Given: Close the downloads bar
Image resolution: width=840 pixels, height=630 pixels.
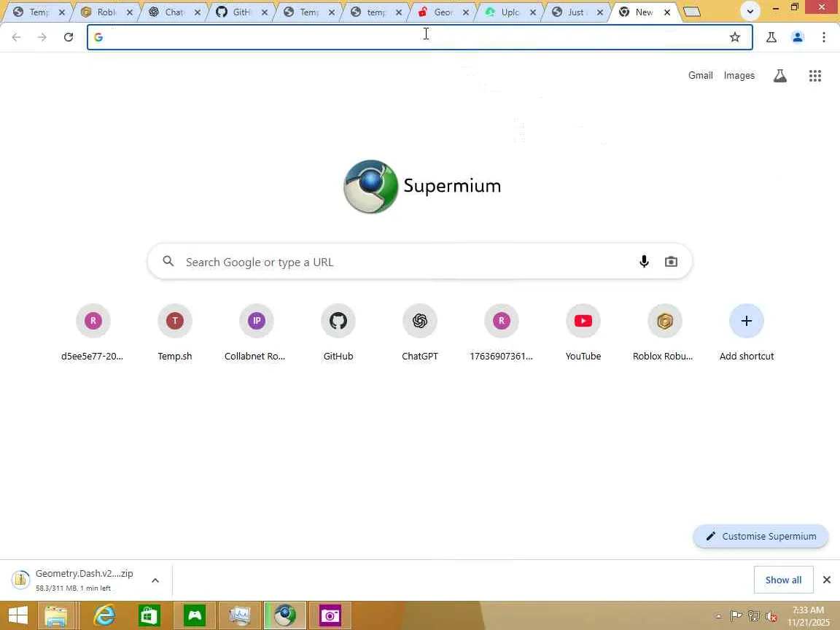Looking at the screenshot, I should (x=827, y=580).
